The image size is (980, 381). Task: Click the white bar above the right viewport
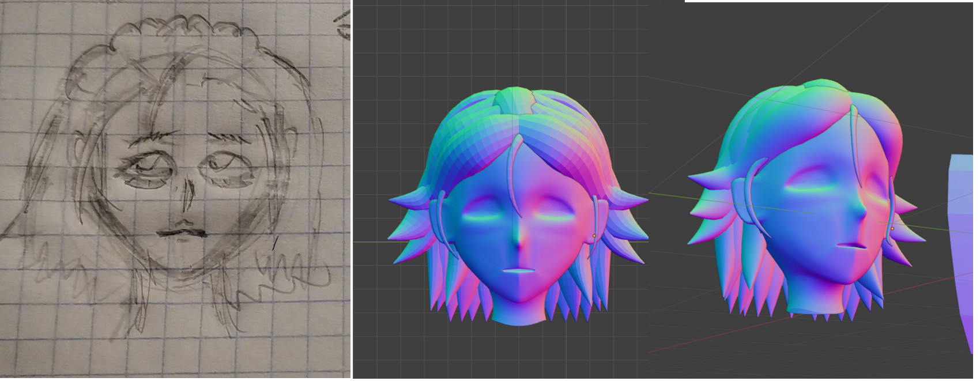pyautogui.click(x=829, y=1)
